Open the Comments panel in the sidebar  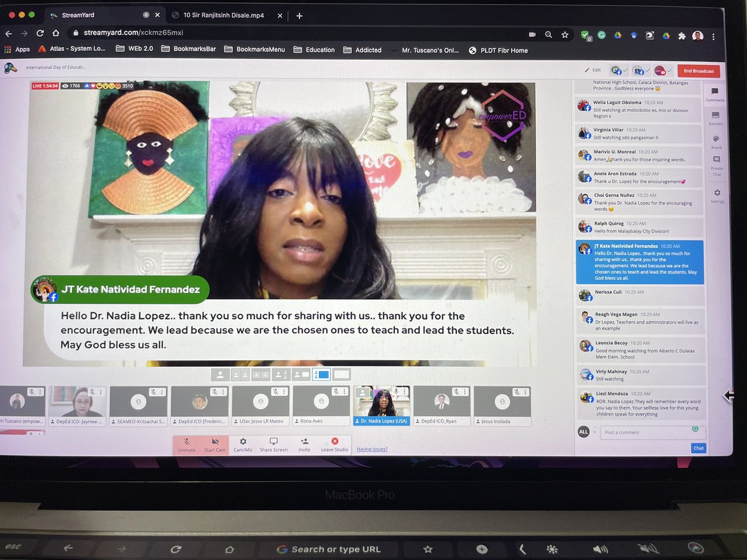point(715,95)
